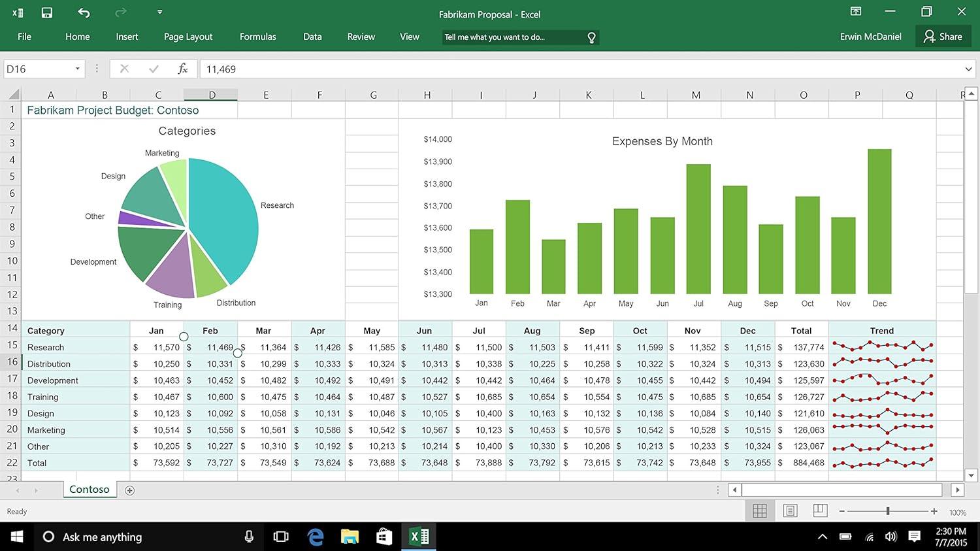Click the Share button
This screenshot has height=551, width=980.
pyautogui.click(x=942, y=37)
